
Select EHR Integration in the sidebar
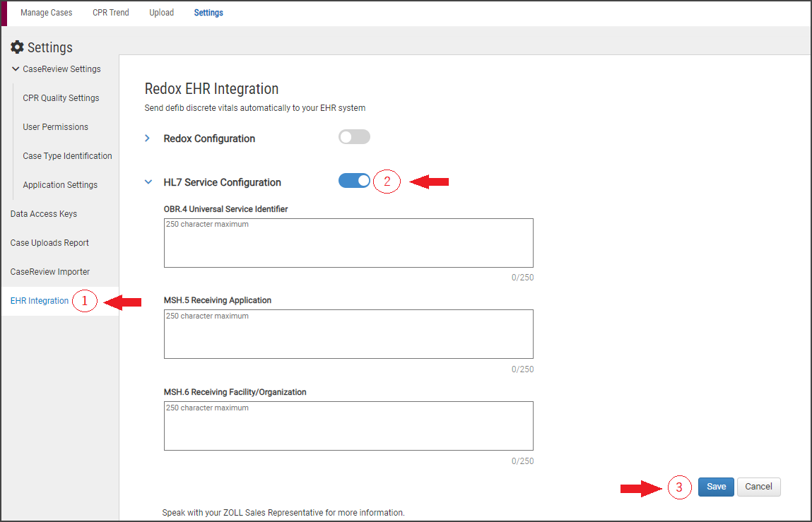click(40, 301)
